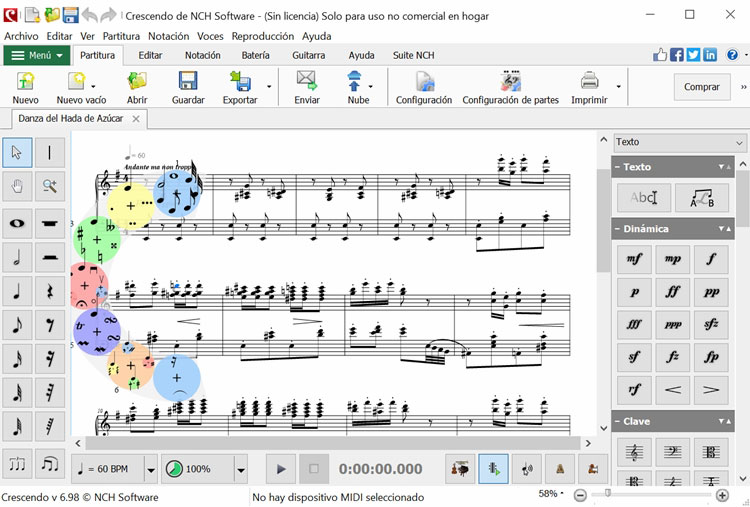This screenshot has width=750, height=507.
Task: Open the Notación menu
Action: click(x=168, y=36)
